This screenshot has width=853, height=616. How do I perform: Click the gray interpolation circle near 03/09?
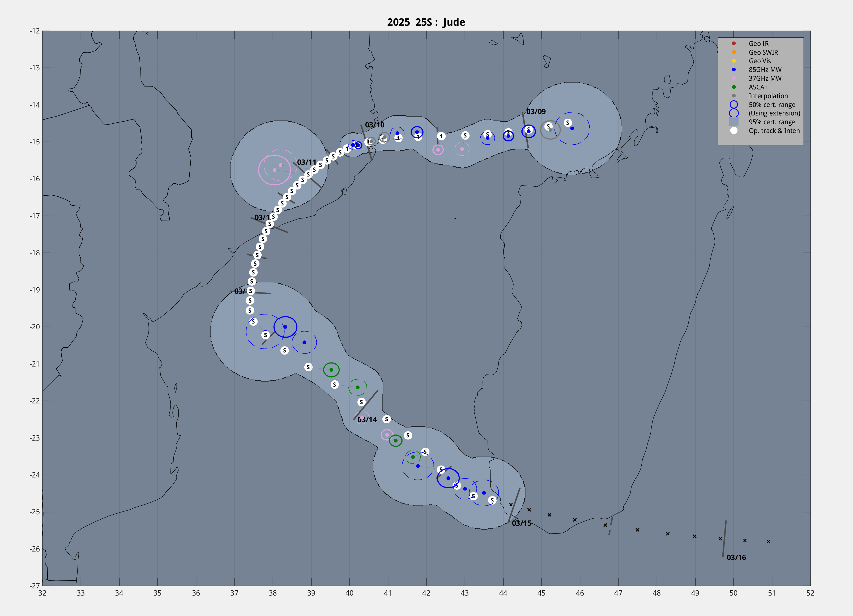[x=550, y=130]
